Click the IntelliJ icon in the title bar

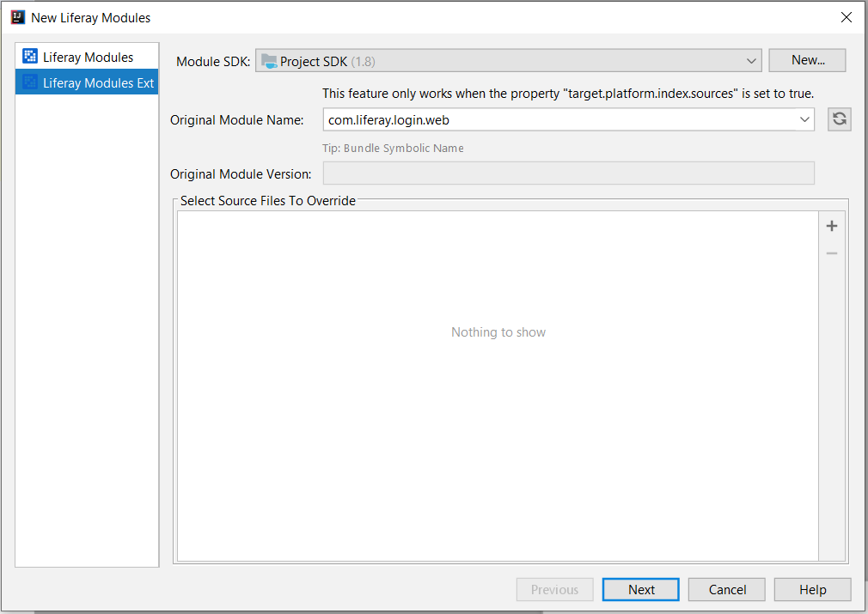(x=18, y=17)
